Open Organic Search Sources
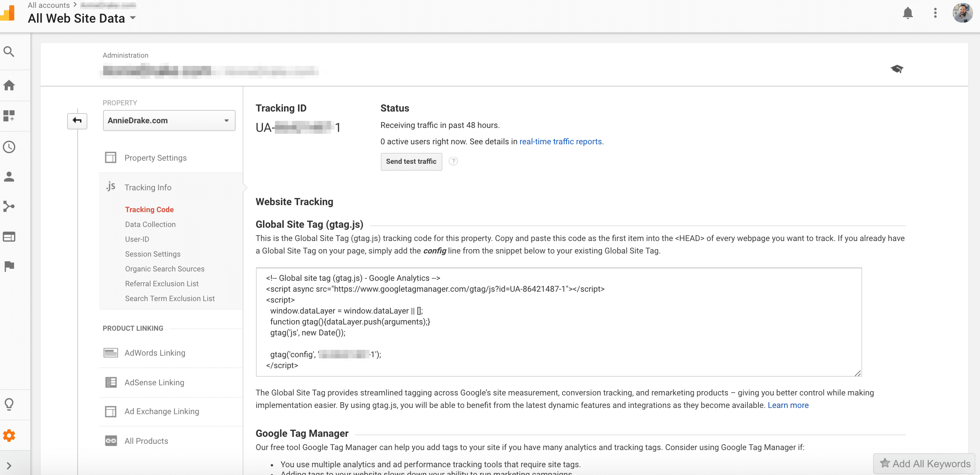The width and height of the screenshot is (980, 475). pyautogui.click(x=165, y=269)
